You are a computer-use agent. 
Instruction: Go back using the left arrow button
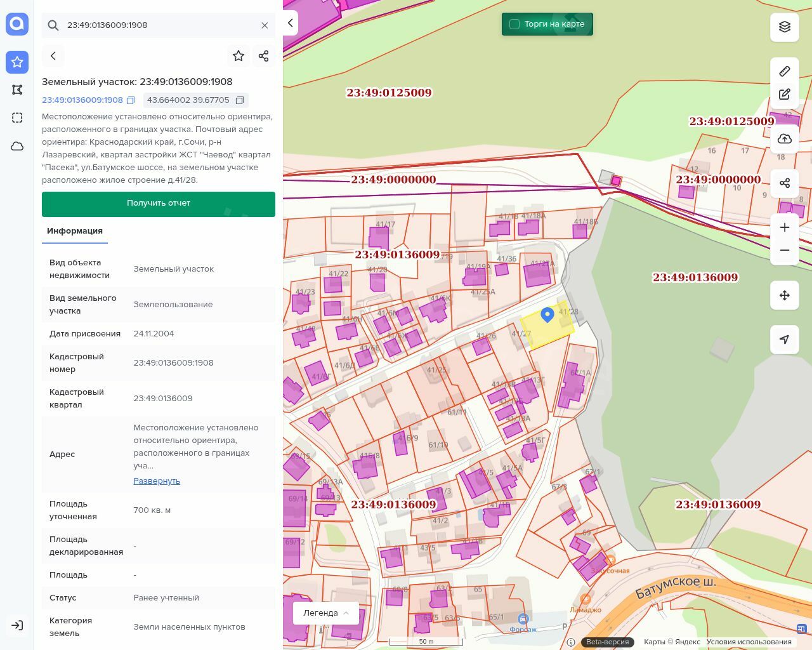[x=53, y=56]
